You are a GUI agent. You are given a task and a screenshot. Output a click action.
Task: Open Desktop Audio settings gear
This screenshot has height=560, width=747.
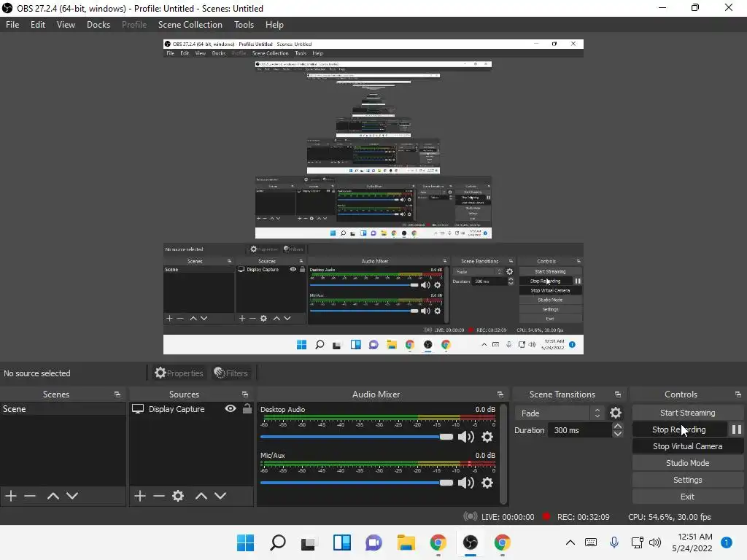click(x=487, y=437)
